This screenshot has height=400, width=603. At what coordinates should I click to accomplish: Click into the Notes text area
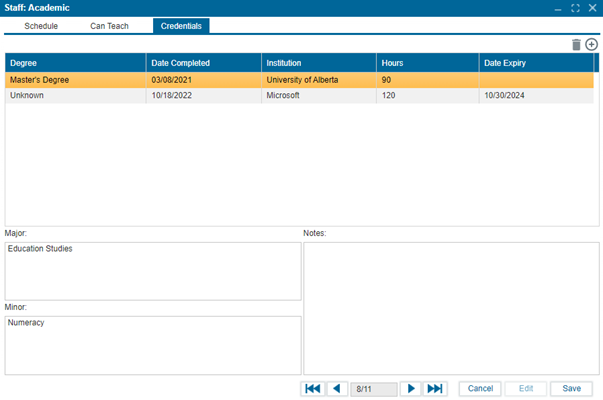[x=451, y=308]
